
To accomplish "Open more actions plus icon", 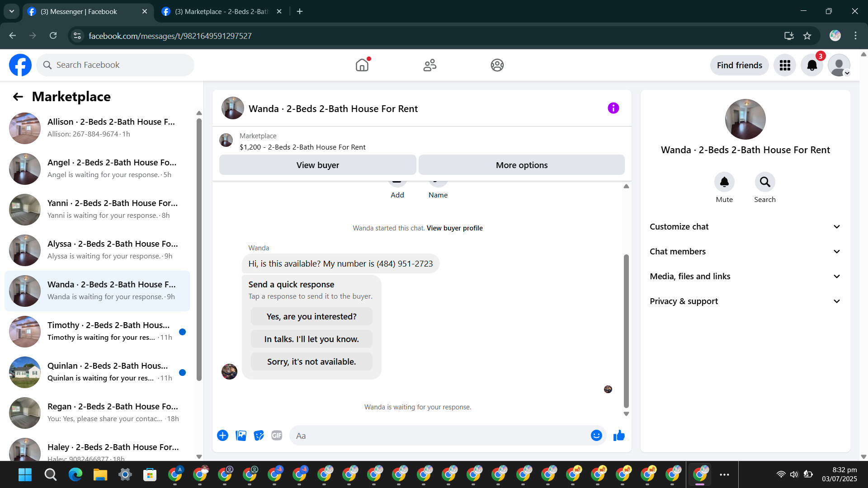I will 222,436.
